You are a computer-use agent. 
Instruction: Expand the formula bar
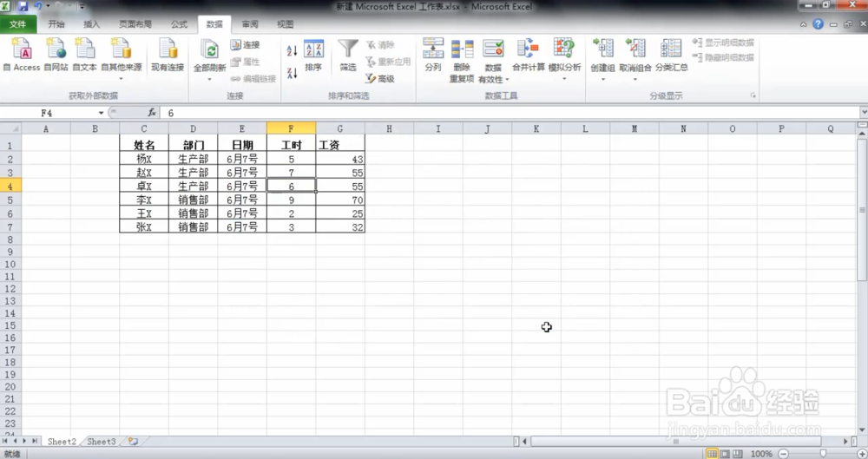pos(864,113)
